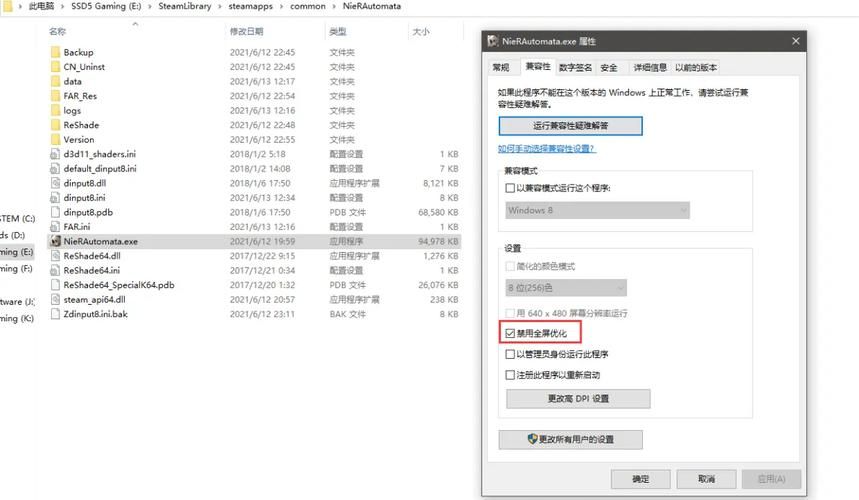Click the 取消 (Cancel) button

tap(706, 479)
